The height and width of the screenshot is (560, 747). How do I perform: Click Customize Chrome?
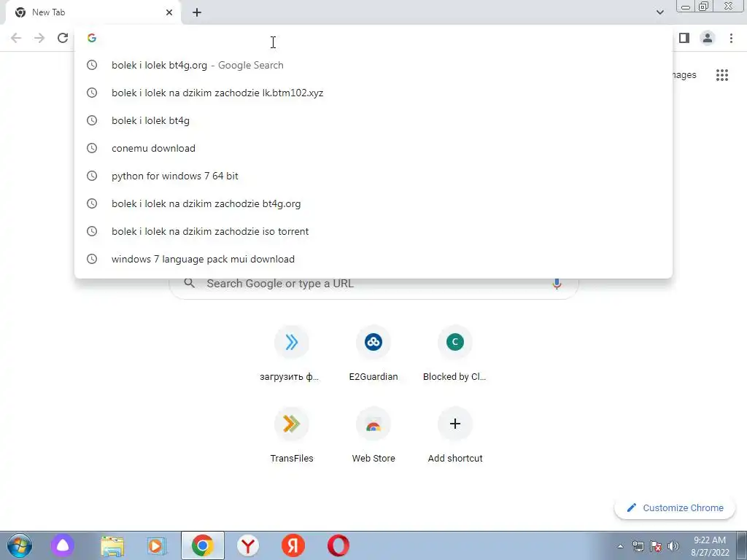click(676, 508)
